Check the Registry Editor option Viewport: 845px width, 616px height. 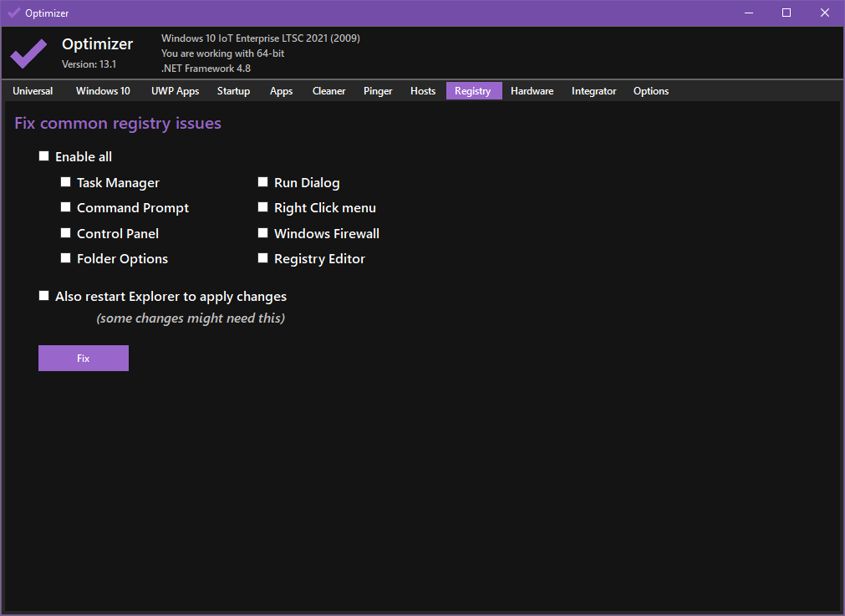(263, 258)
